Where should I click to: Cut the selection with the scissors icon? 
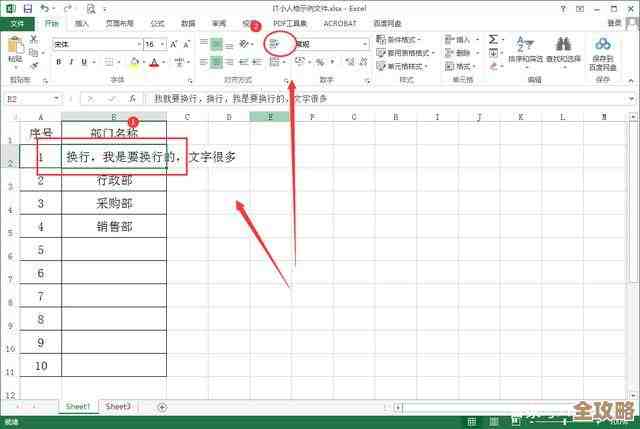34,39
